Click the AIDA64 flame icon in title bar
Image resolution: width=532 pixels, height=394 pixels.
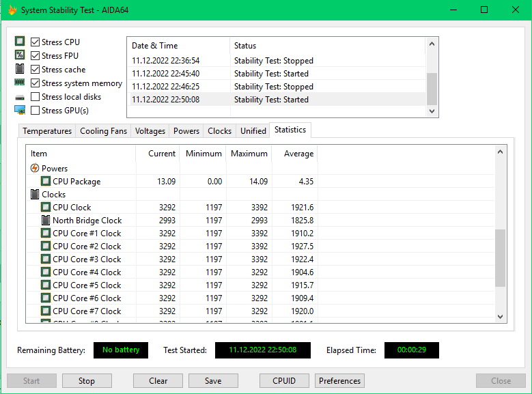[12, 10]
